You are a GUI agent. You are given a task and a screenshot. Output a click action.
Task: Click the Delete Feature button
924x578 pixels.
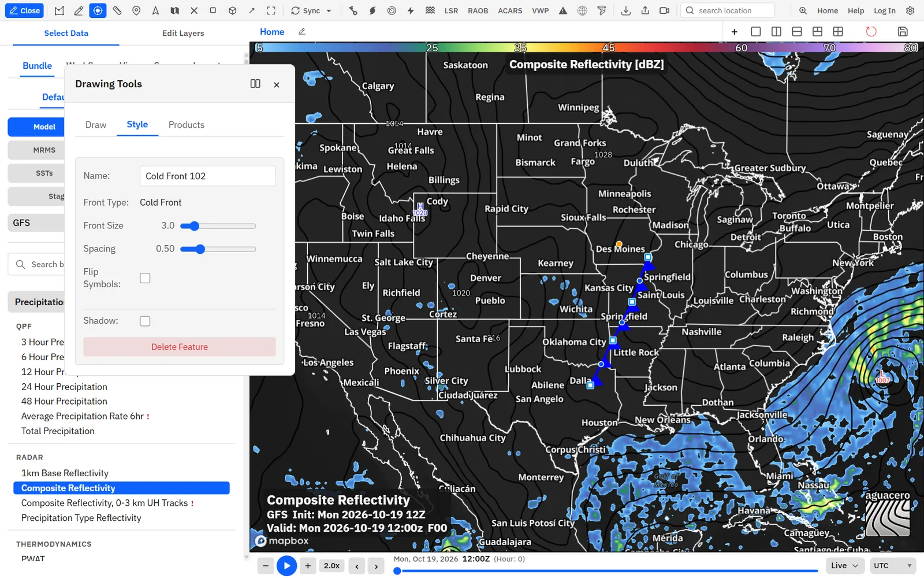(x=180, y=347)
